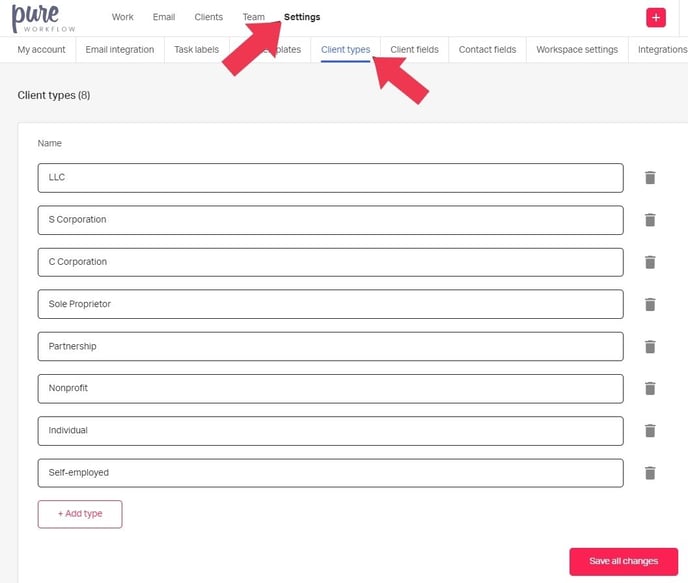Screen dimensions: 688x583
Task: Select the Email integration tab
Action: click(x=120, y=49)
